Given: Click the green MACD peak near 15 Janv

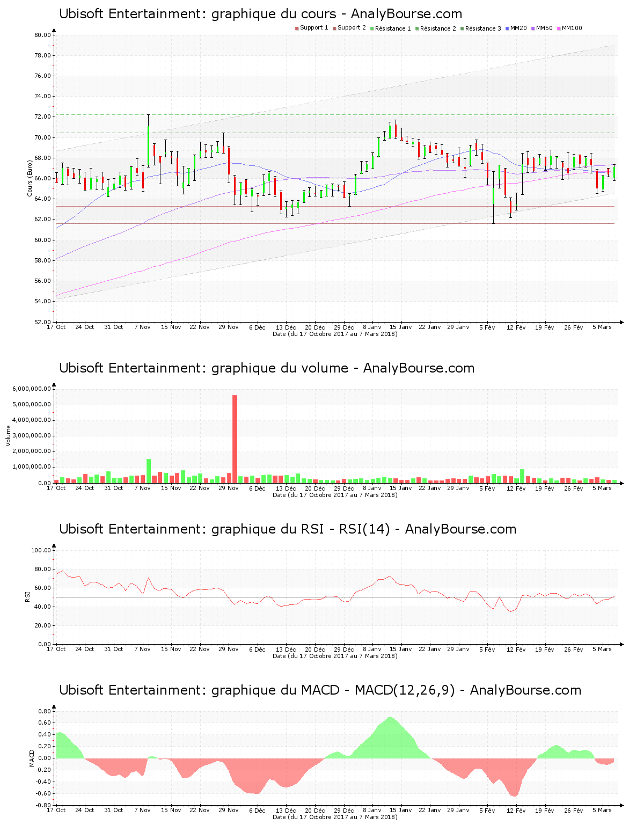Looking at the screenshot, I should click(390, 738).
